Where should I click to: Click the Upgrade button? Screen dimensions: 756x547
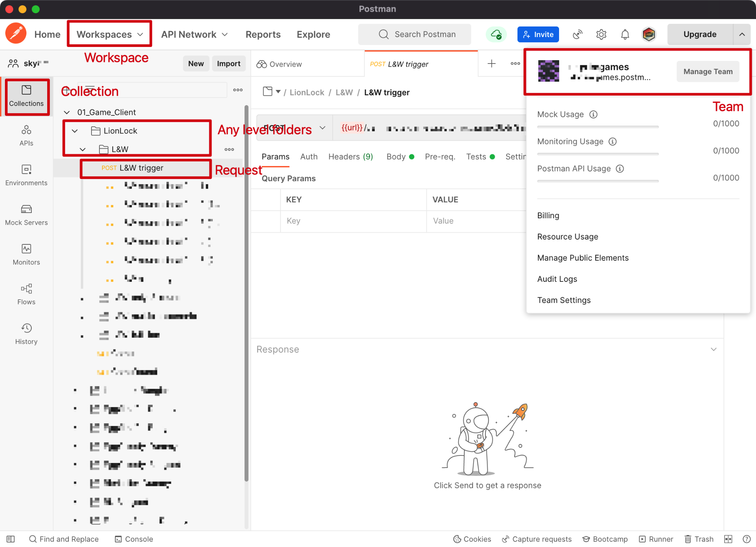700,34
